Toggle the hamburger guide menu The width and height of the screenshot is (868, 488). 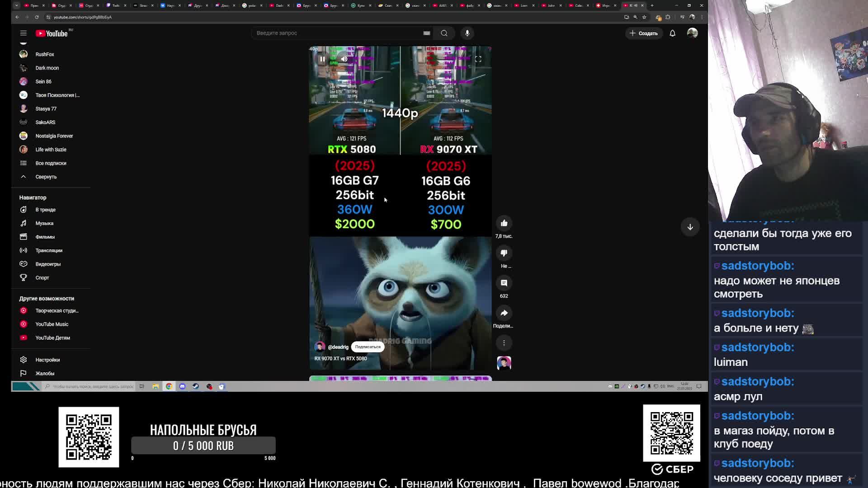click(x=24, y=33)
